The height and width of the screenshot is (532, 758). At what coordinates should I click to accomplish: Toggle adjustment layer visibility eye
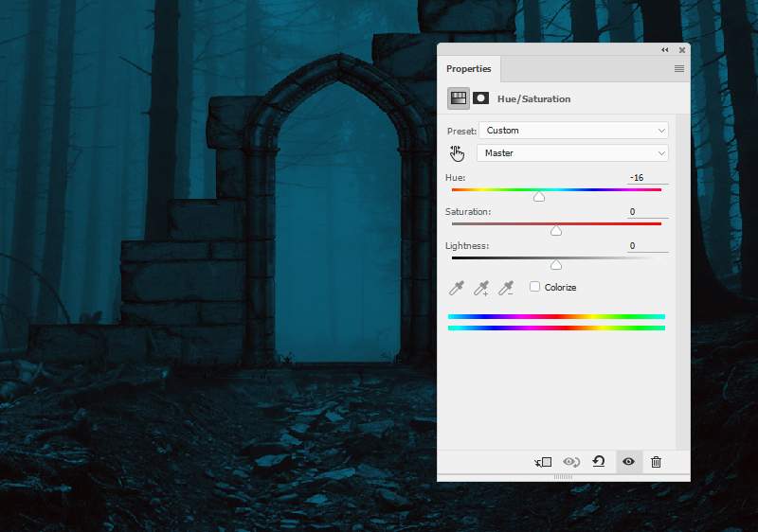click(627, 462)
